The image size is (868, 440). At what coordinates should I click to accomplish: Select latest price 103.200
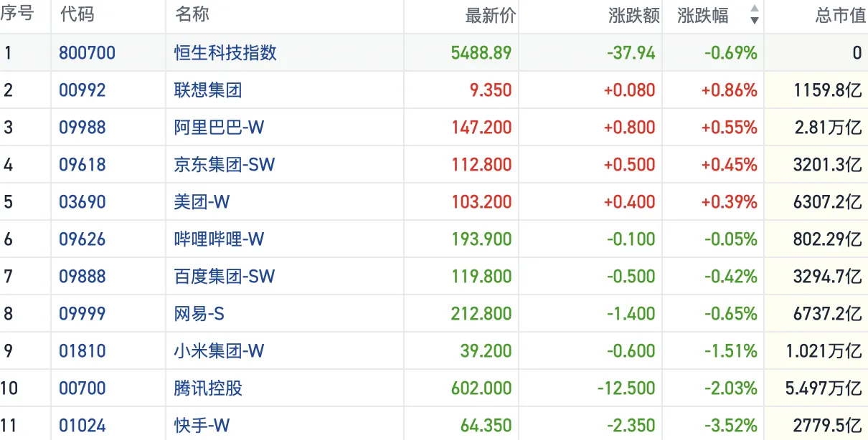point(481,202)
